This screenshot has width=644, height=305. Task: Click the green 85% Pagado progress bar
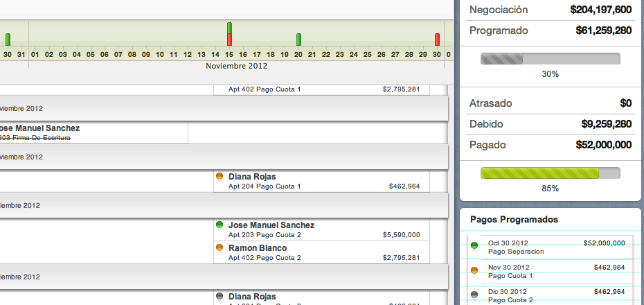pyautogui.click(x=550, y=173)
